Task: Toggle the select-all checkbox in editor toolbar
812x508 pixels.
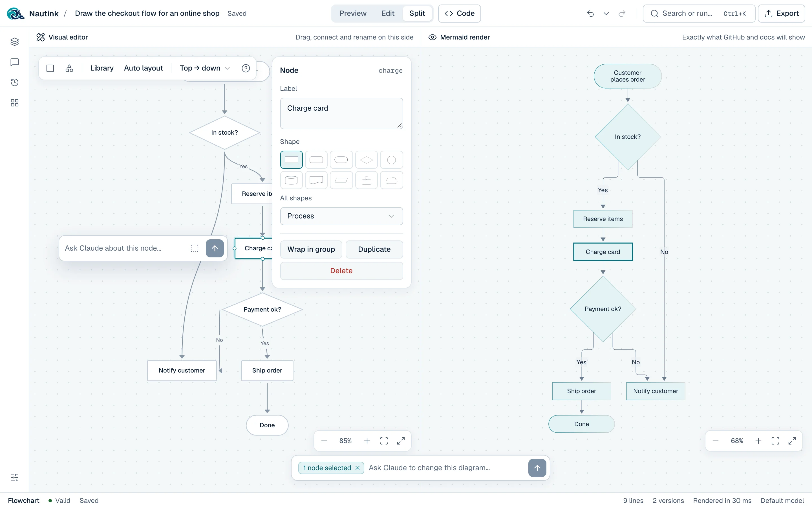Action: (50, 68)
